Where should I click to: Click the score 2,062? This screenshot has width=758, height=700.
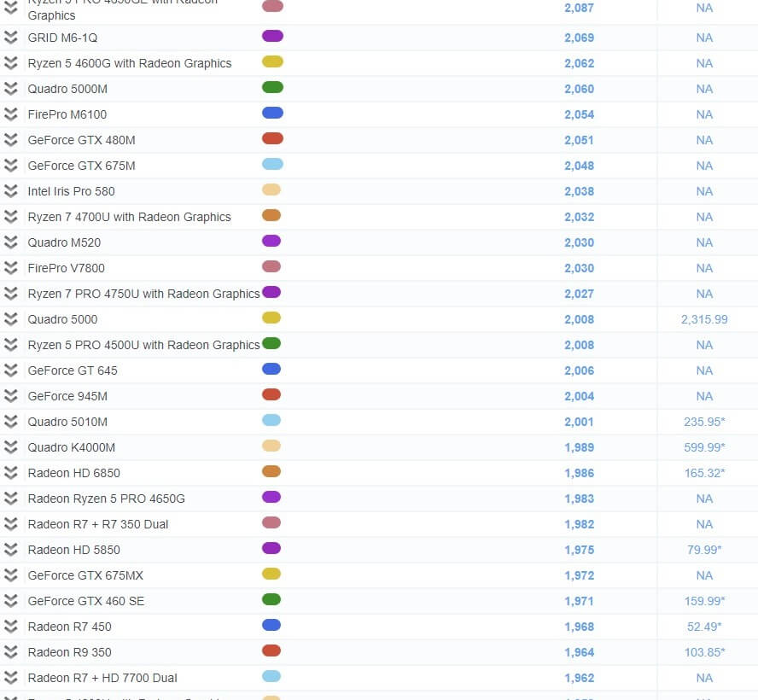[579, 63]
